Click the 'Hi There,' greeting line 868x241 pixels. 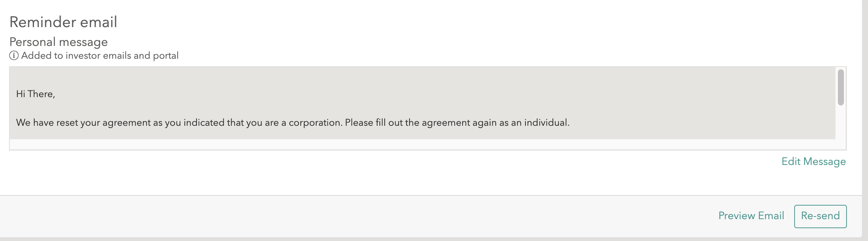tap(36, 94)
